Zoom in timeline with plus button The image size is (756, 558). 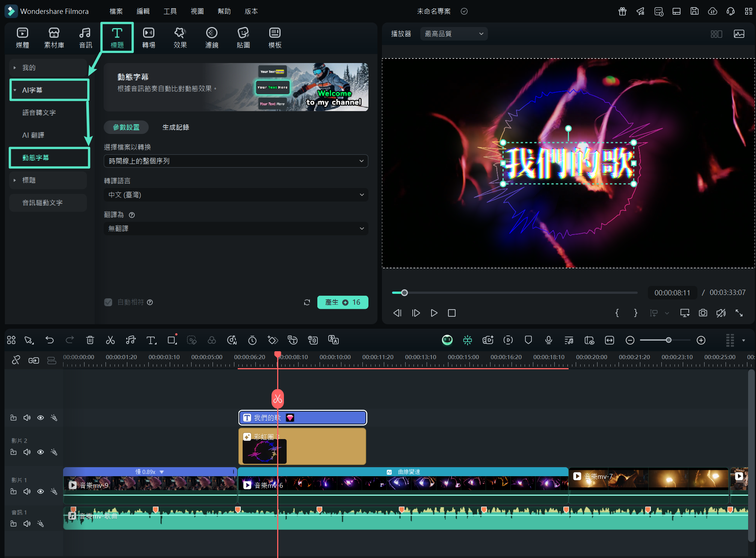pyautogui.click(x=701, y=340)
